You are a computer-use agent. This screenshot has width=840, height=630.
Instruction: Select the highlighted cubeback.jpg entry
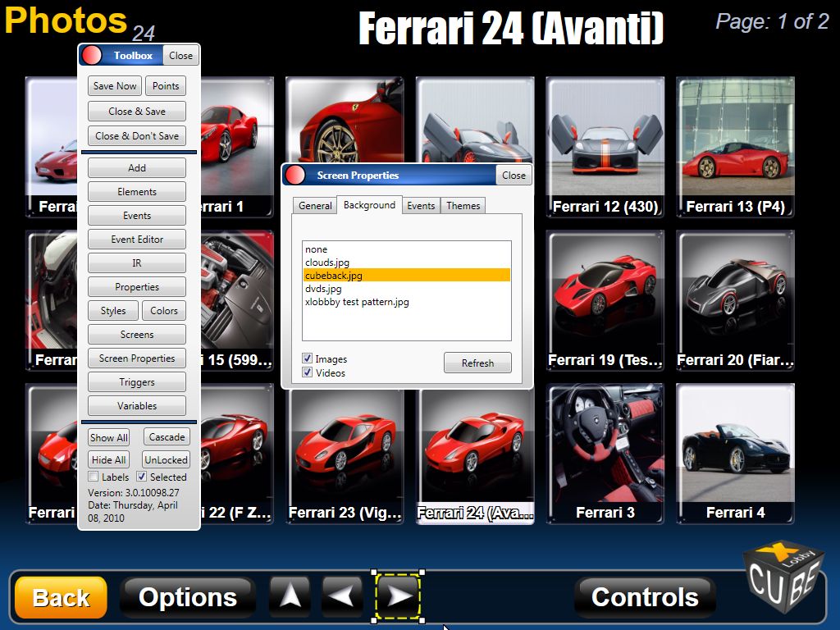406,276
